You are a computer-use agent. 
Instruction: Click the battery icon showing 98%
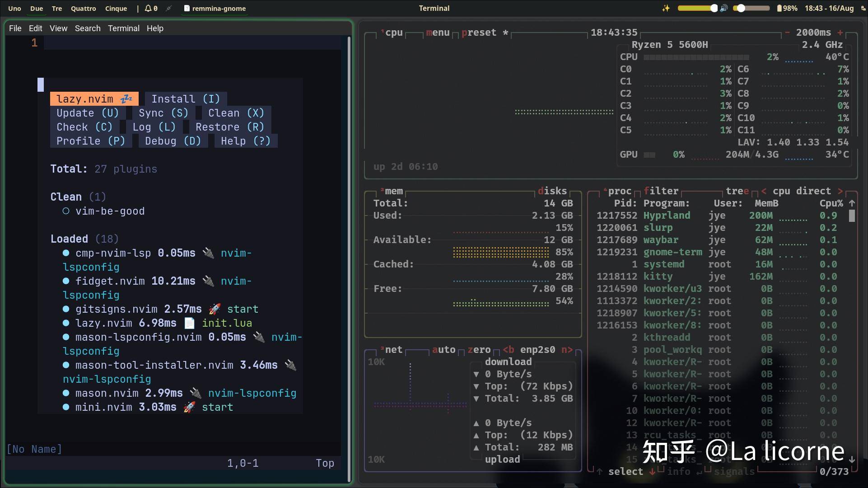click(779, 8)
